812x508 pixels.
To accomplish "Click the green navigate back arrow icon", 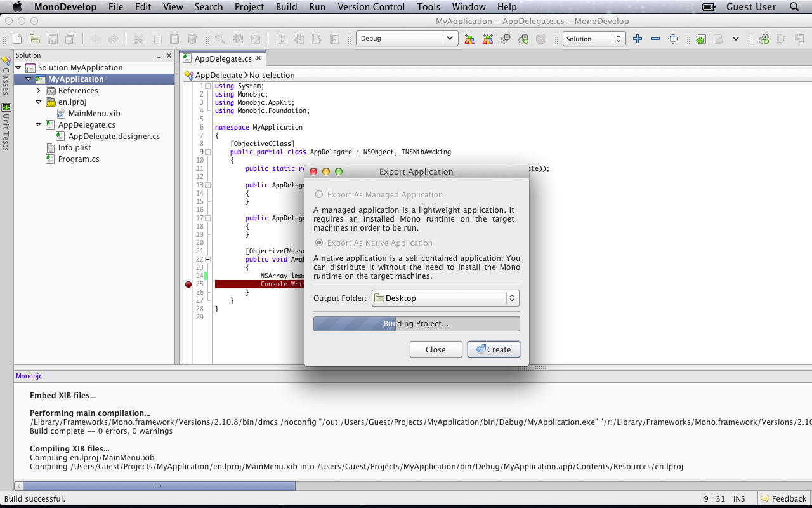I will click(x=700, y=39).
